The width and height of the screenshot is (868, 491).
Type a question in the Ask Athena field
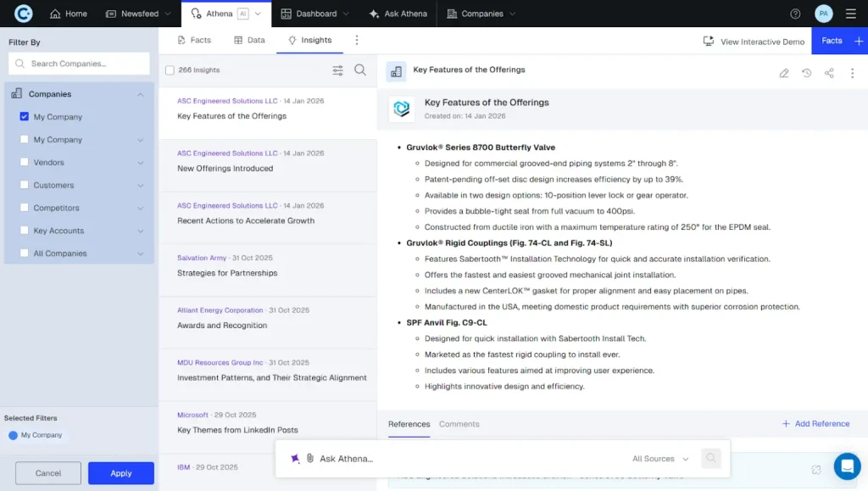click(x=381, y=458)
